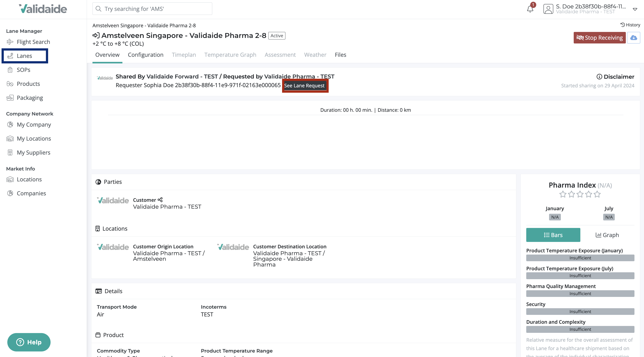The height and width of the screenshot is (357, 644).
Task: Switch to the Weather tab
Action: pos(315,55)
